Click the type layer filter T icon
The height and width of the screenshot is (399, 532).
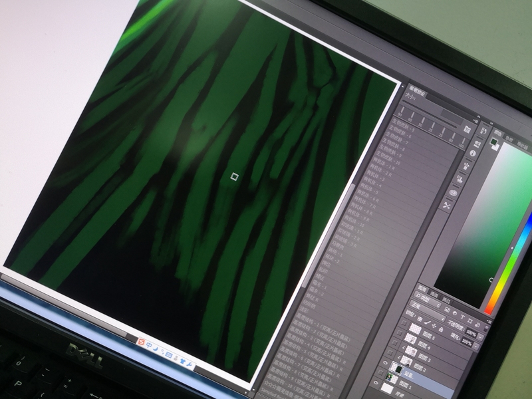462,317
